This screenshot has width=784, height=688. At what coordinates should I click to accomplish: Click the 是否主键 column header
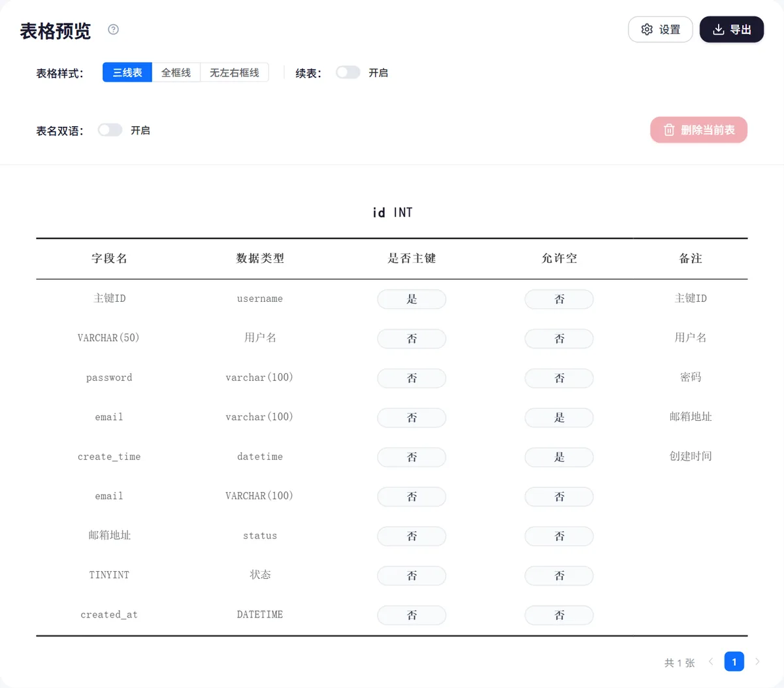click(x=412, y=258)
